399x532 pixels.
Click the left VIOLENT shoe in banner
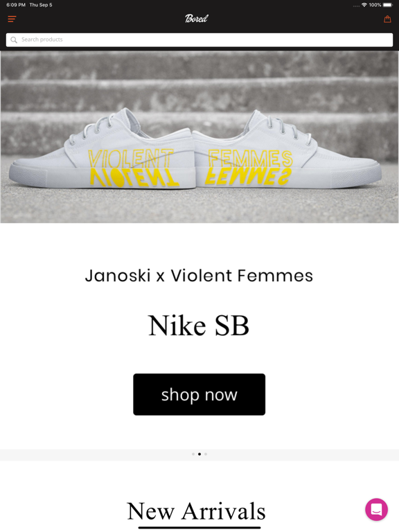click(x=102, y=150)
